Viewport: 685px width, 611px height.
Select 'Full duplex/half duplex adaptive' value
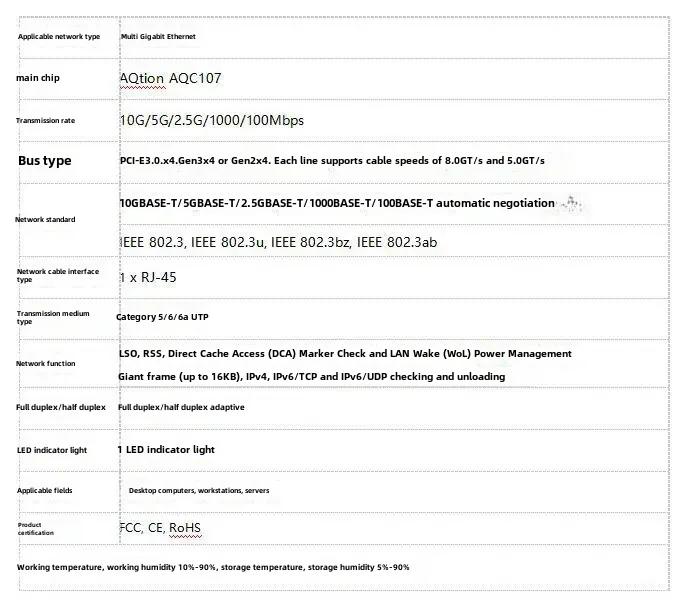181,407
